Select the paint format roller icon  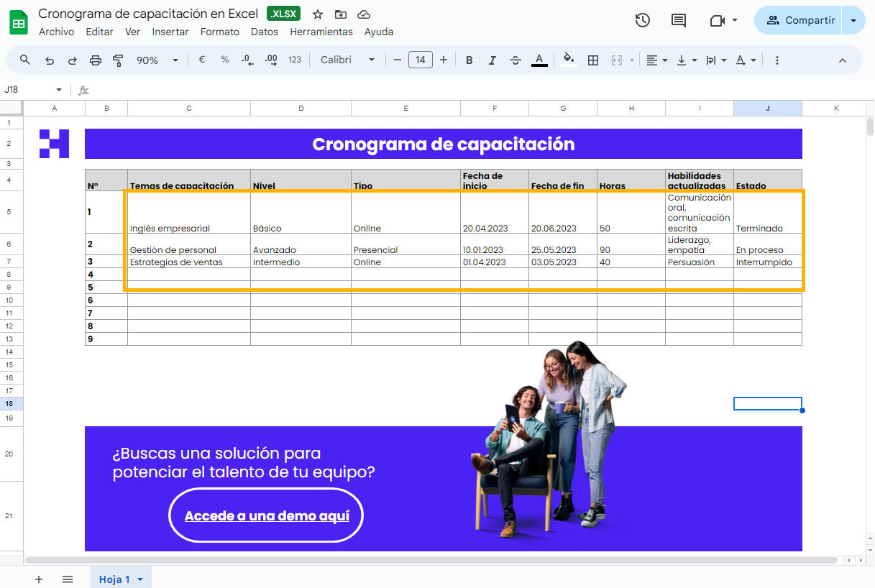119,60
